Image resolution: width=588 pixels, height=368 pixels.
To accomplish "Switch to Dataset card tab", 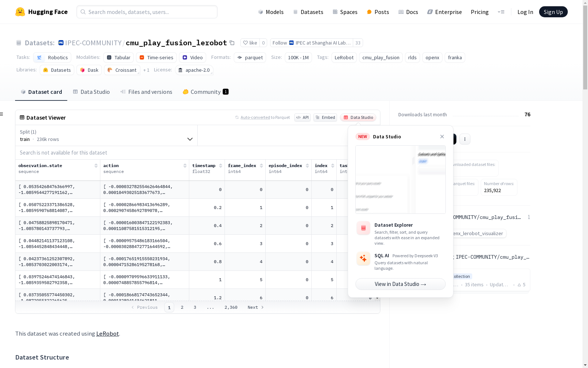I will coord(41,92).
